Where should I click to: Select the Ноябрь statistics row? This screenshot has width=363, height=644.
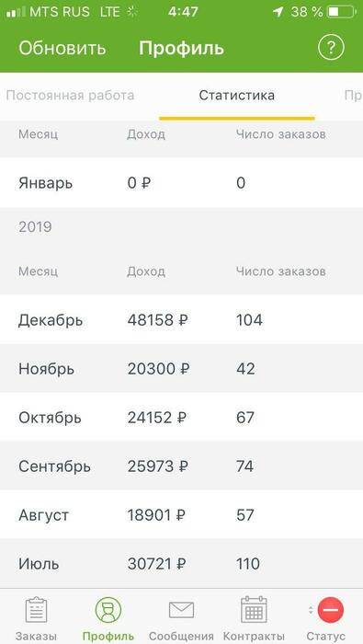[x=181, y=368]
